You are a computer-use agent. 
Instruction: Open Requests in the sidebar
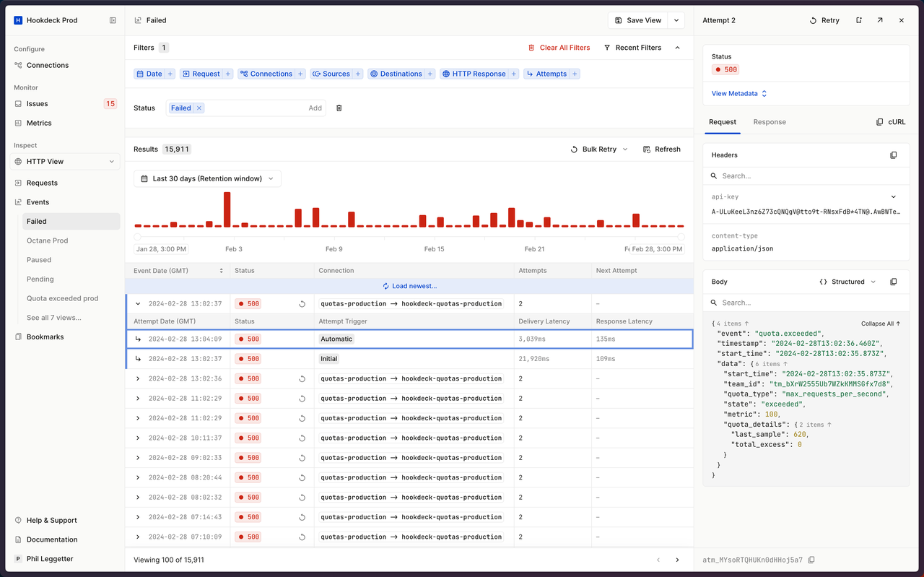coord(65,183)
